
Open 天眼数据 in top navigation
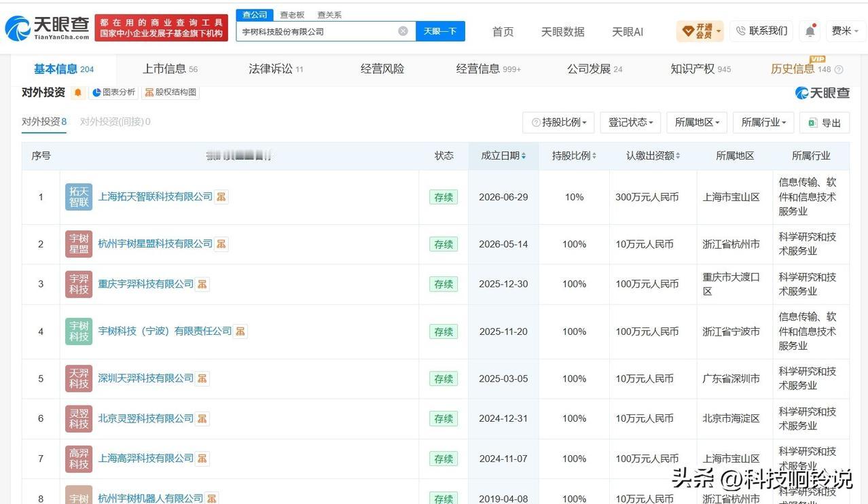pos(562,32)
